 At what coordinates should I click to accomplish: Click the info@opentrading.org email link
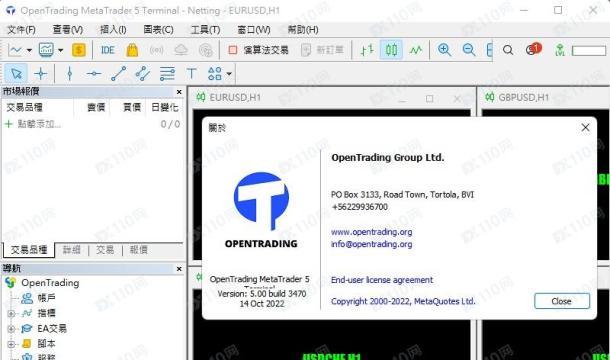[372, 244]
